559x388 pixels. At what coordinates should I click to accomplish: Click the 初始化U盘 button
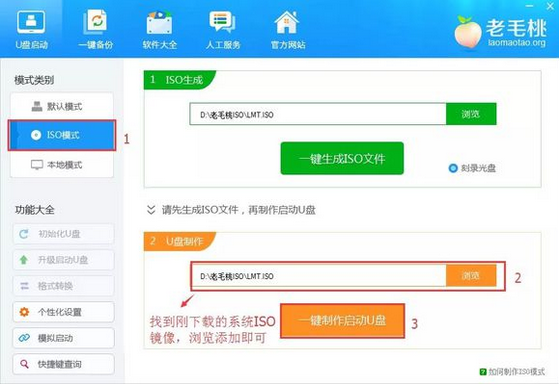coord(63,234)
